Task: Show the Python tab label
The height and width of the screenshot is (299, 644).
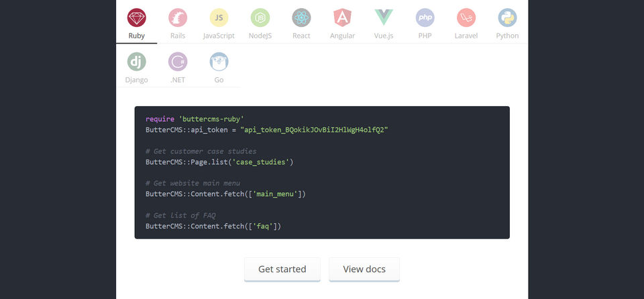Action: click(x=507, y=36)
